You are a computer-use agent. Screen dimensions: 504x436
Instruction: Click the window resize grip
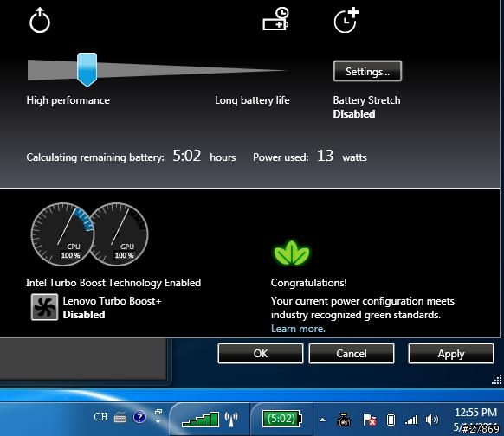click(496, 380)
